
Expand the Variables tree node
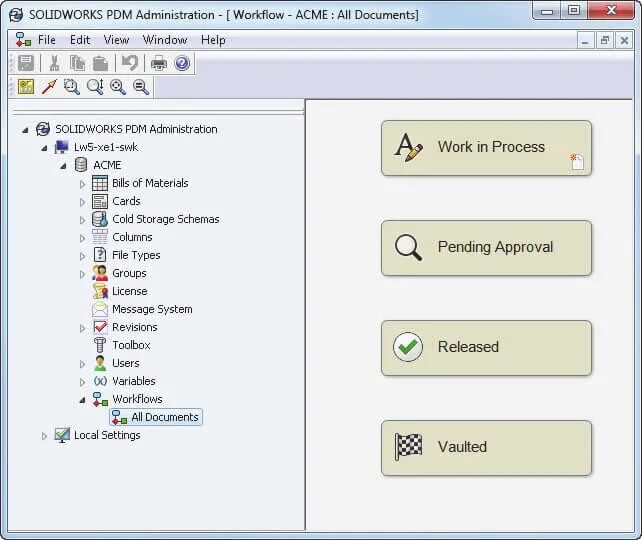click(x=82, y=382)
